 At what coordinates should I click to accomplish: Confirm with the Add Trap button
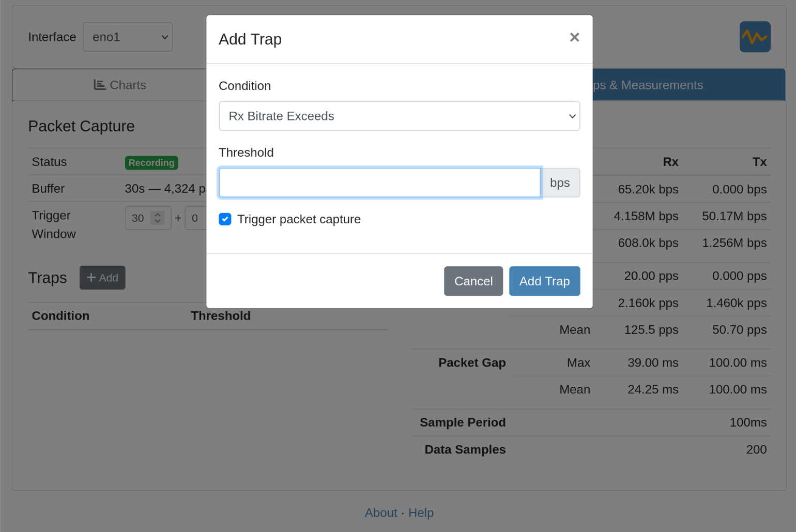(x=544, y=281)
